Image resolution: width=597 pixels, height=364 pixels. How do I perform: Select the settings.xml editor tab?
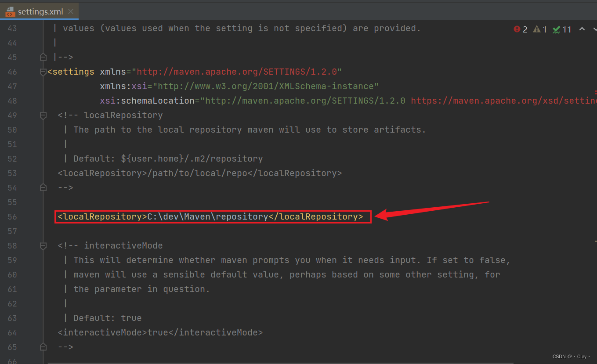tap(39, 11)
